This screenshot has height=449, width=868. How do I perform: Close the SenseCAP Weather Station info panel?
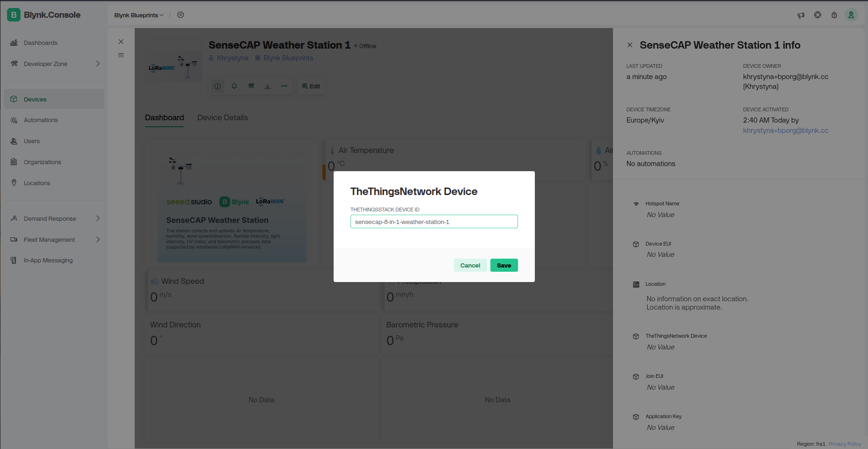tap(630, 45)
